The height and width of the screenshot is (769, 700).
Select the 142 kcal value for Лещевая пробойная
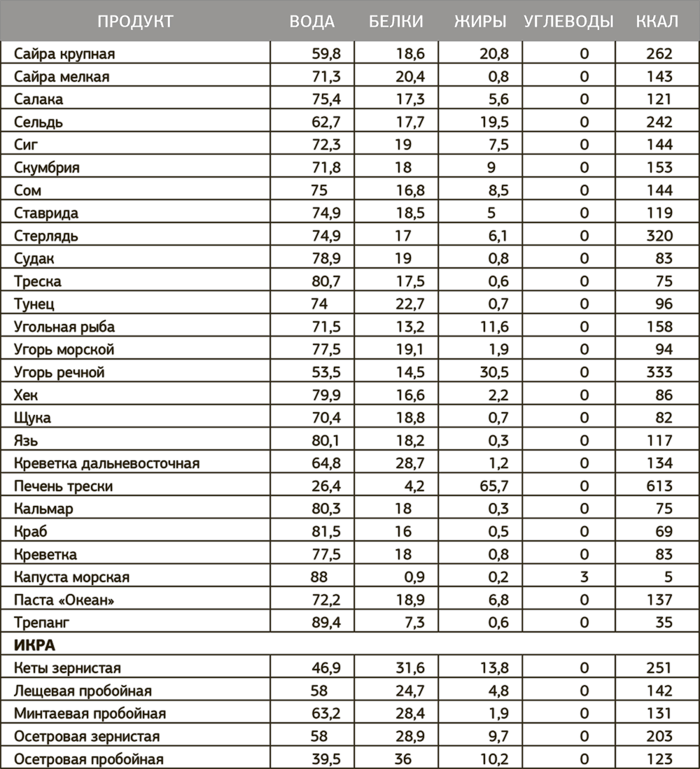pyautogui.click(x=659, y=691)
